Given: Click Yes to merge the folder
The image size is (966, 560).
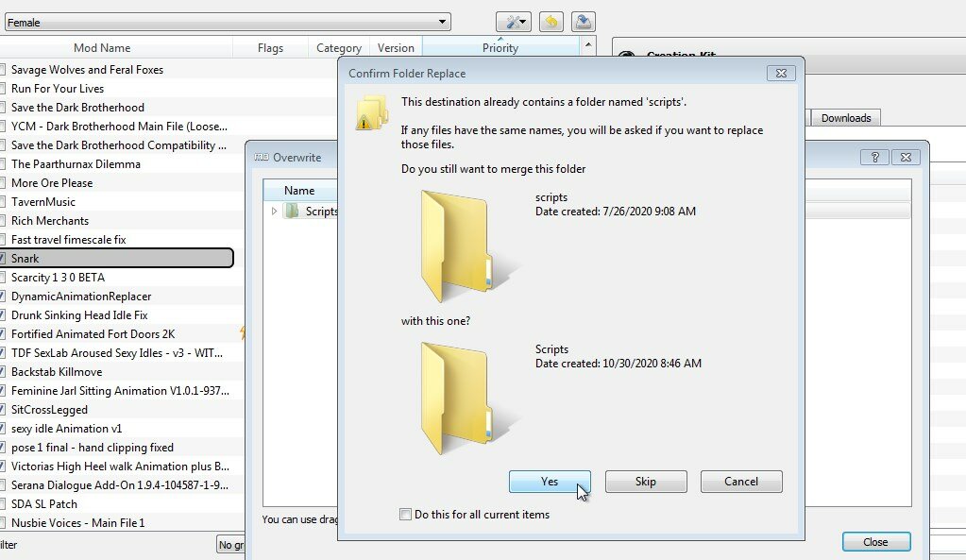Looking at the screenshot, I should click(550, 482).
